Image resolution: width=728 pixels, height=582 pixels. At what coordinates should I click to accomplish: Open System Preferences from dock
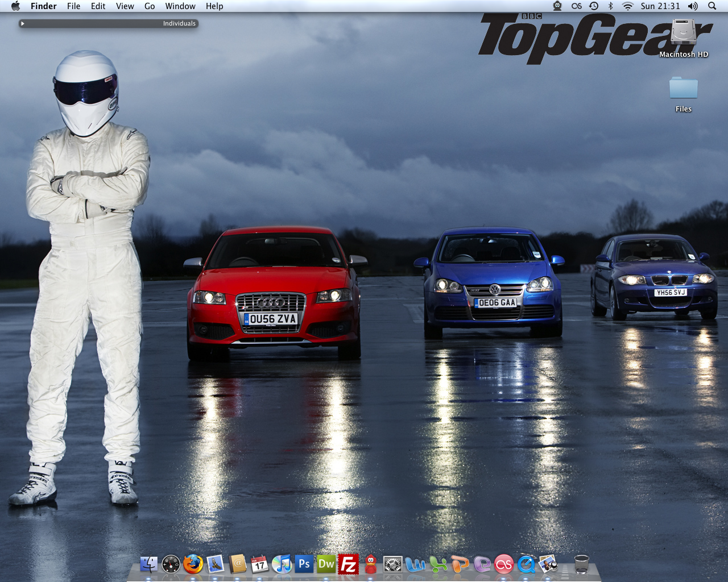[x=392, y=564]
